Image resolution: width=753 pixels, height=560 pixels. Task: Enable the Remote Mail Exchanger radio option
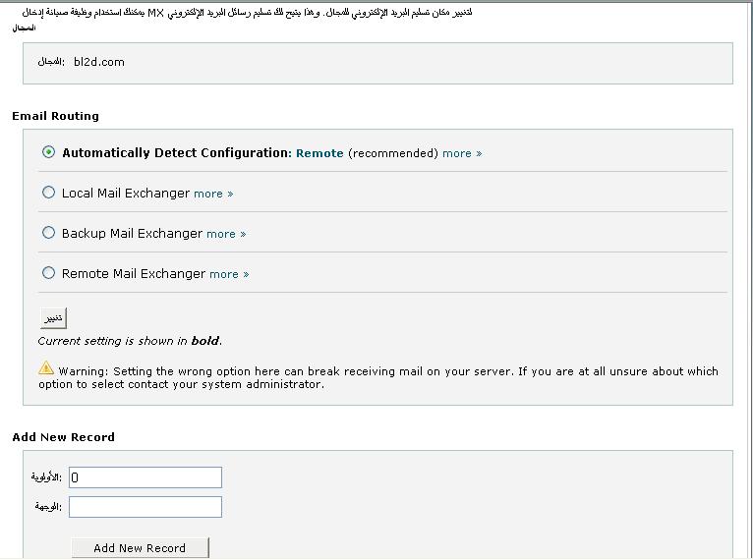(x=49, y=273)
